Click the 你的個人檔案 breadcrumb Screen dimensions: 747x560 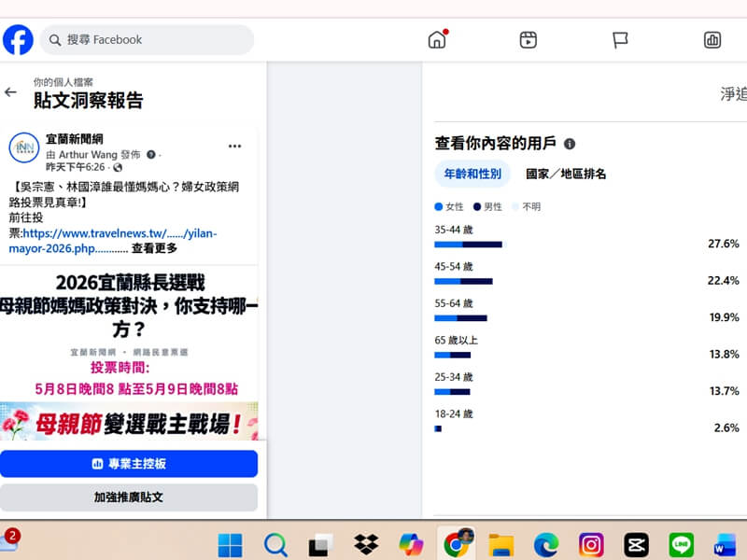(63, 82)
